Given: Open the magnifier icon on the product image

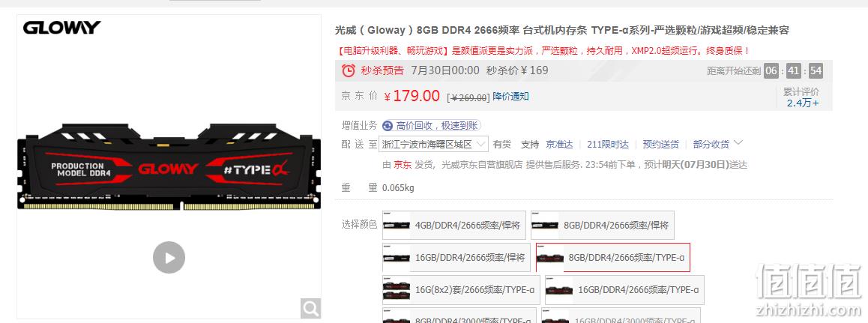Looking at the screenshot, I should (310, 308).
